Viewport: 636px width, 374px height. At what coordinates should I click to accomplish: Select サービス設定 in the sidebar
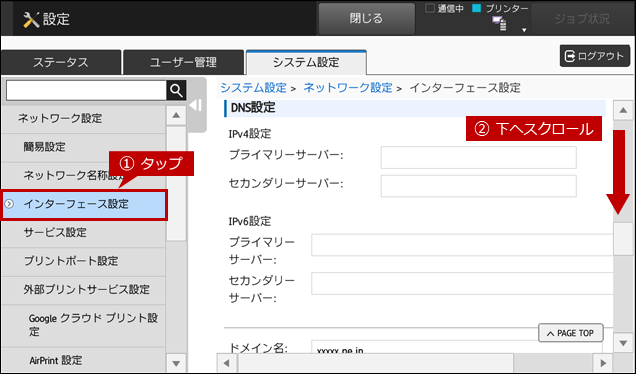(x=84, y=232)
